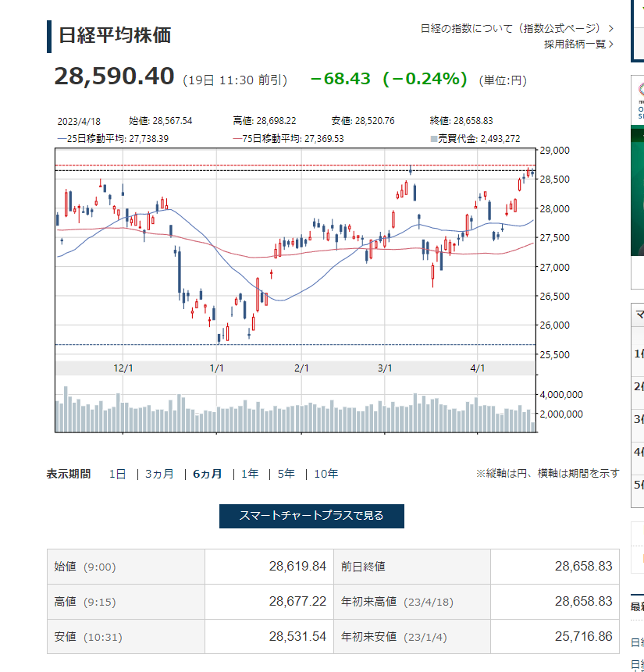644x672 pixels.
Task: Click the 年初来安値 (23/1/4) table cell
Action: (x=412, y=637)
